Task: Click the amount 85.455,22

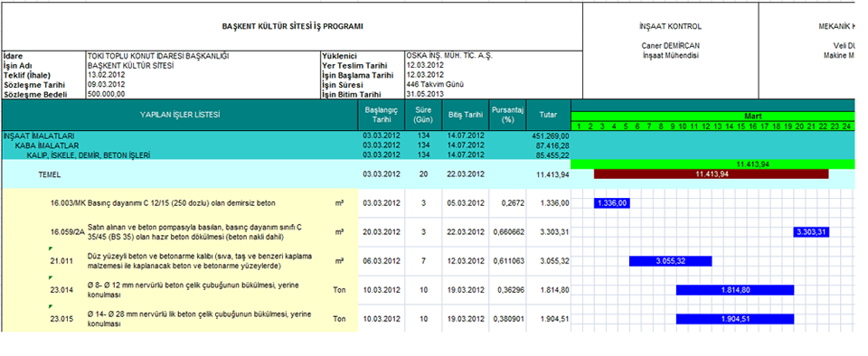Action: tap(552, 155)
